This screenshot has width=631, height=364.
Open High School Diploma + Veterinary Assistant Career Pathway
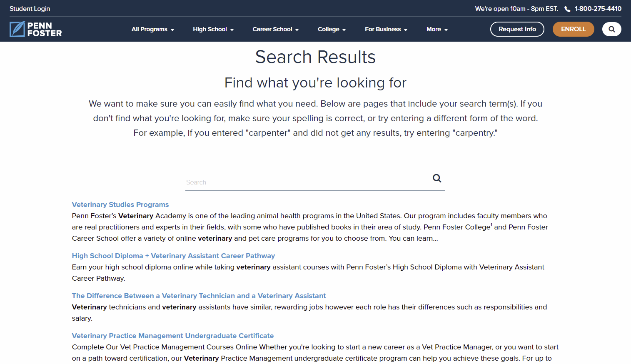click(x=173, y=256)
